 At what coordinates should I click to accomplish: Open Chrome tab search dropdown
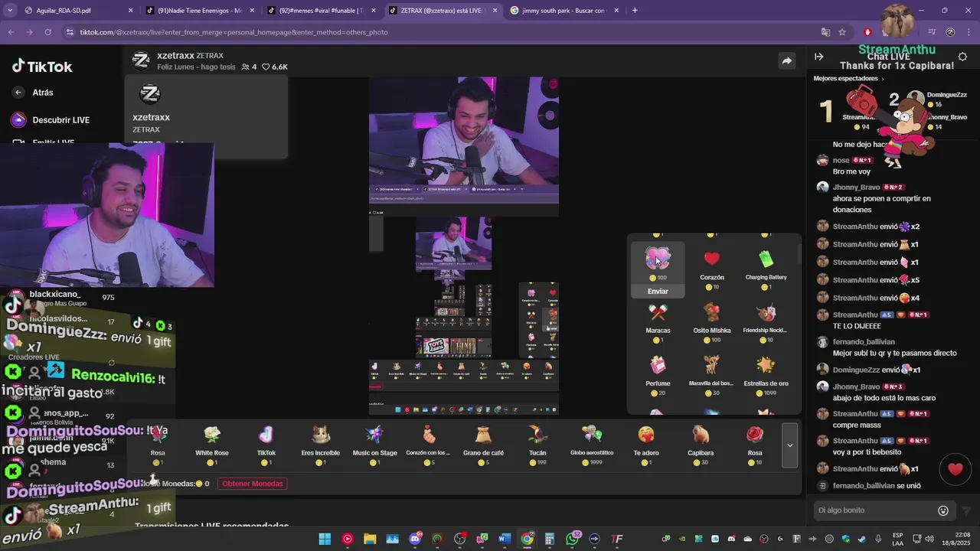(10, 11)
